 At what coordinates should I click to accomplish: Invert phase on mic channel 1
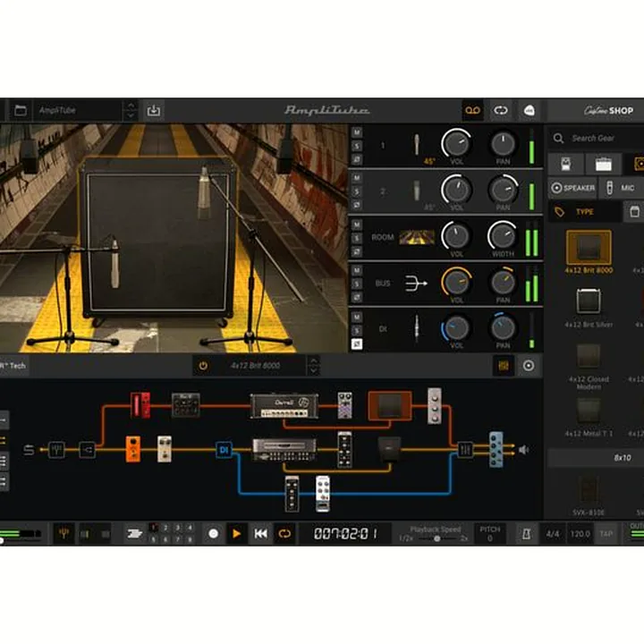coord(357,159)
